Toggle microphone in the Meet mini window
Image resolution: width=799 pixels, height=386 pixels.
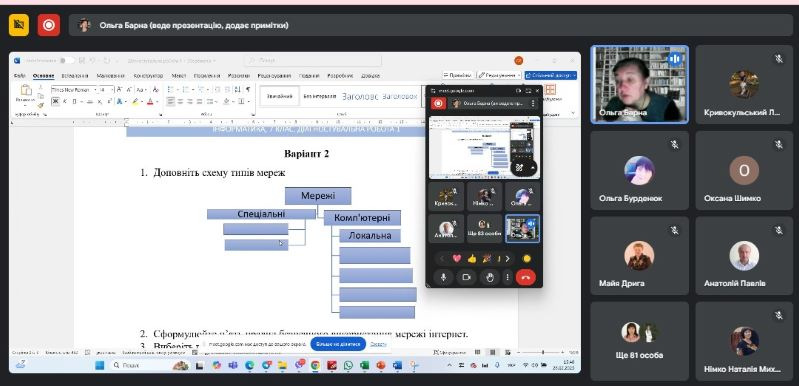[x=443, y=277]
